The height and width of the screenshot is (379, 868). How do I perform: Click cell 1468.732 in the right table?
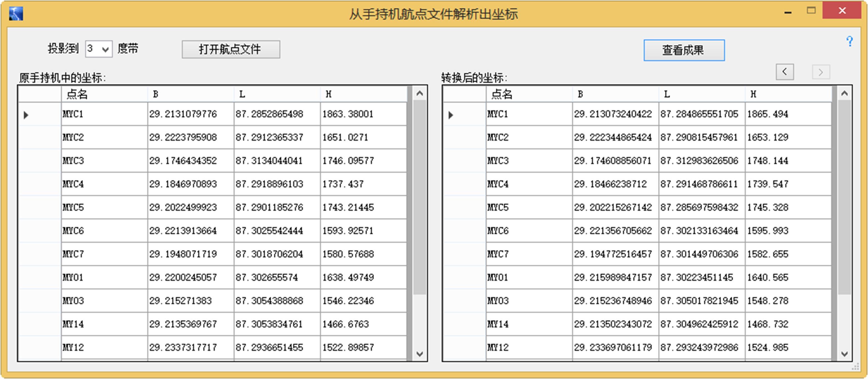coord(788,324)
